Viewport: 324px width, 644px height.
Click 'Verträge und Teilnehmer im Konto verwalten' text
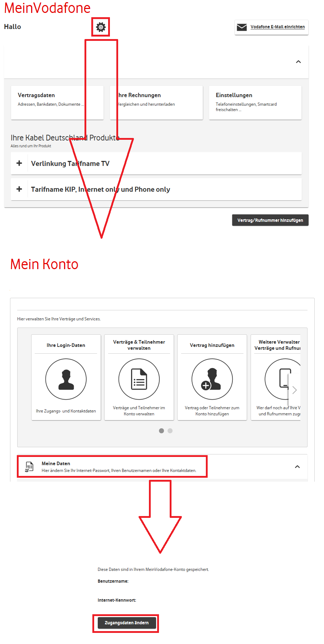[x=139, y=411]
